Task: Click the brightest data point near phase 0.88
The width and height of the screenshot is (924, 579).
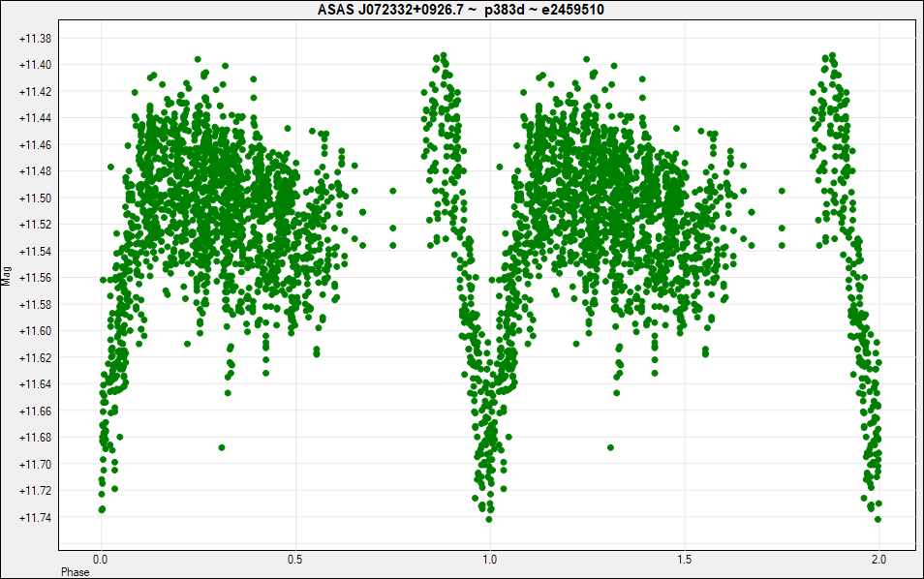Action: [444, 55]
